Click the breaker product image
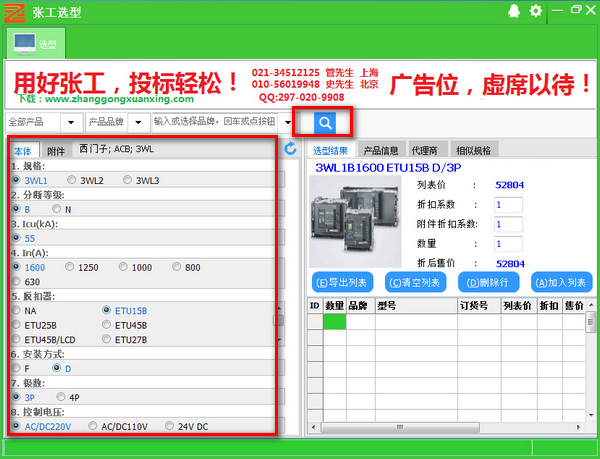The width and height of the screenshot is (600, 459). [x=355, y=222]
